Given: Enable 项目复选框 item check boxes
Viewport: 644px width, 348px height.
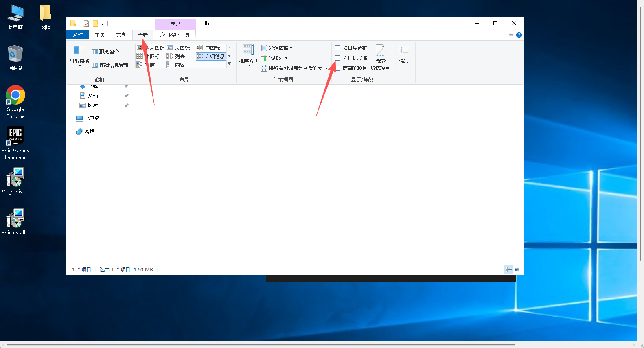Looking at the screenshot, I should (x=337, y=48).
